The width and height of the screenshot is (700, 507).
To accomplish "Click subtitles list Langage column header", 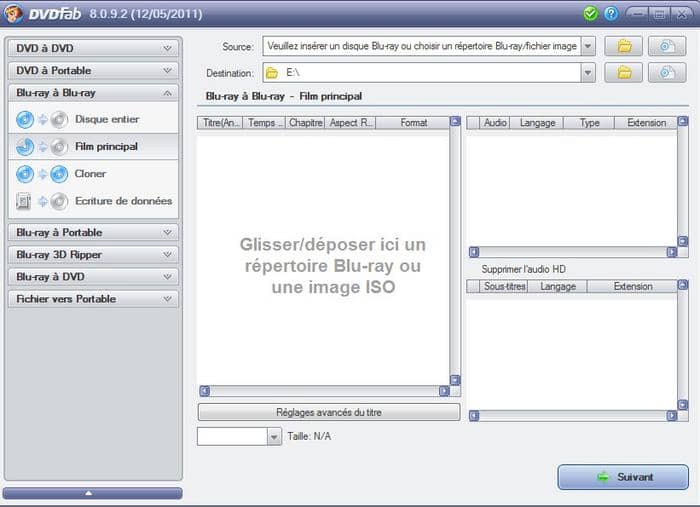I will click(x=557, y=287).
